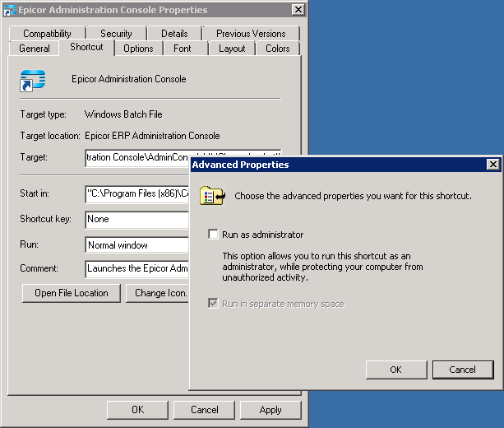Confirm Advanced Properties with OK
This screenshot has height=428, width=504.
pyautogui.click(x=396, y=370)
